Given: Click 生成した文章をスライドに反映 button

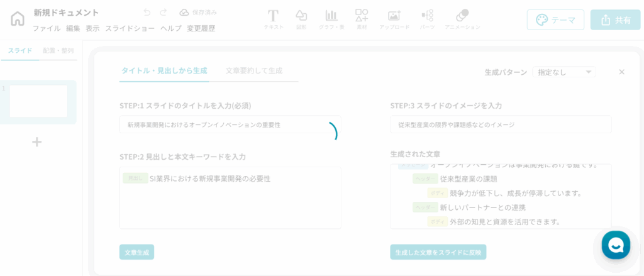Looking at the screenshot, I should click(x=438, y=252).
